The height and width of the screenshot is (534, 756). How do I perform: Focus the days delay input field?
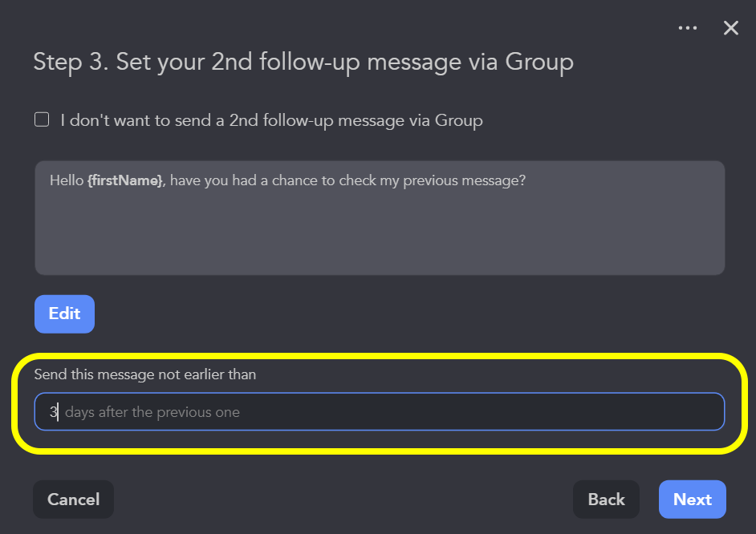[379, 412]
